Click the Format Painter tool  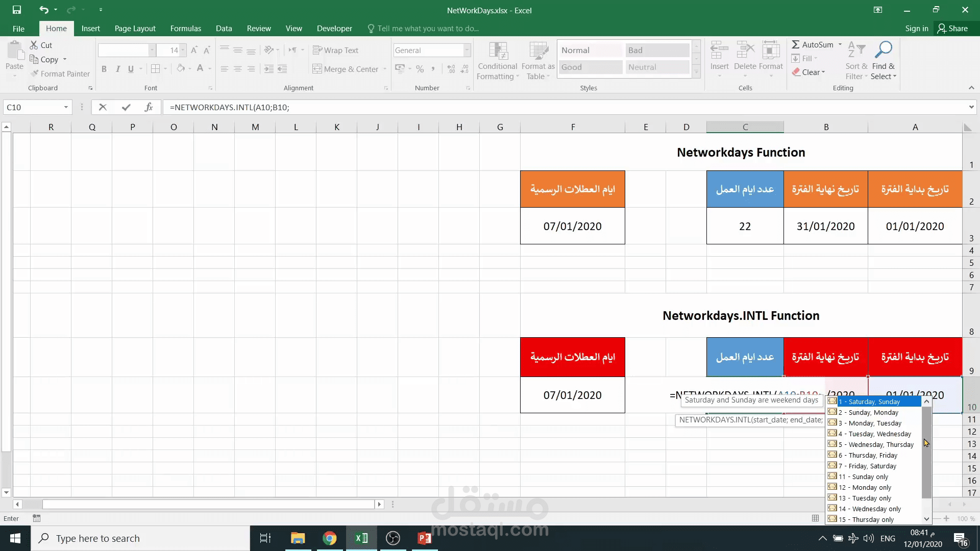coord(60,73)
